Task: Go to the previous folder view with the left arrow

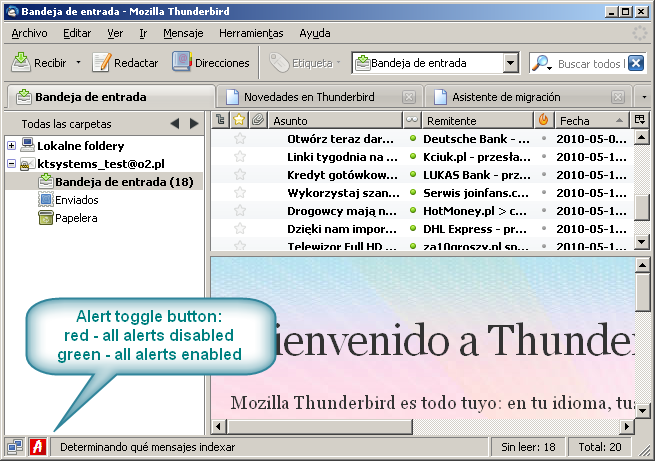Action: pos(175,124)
